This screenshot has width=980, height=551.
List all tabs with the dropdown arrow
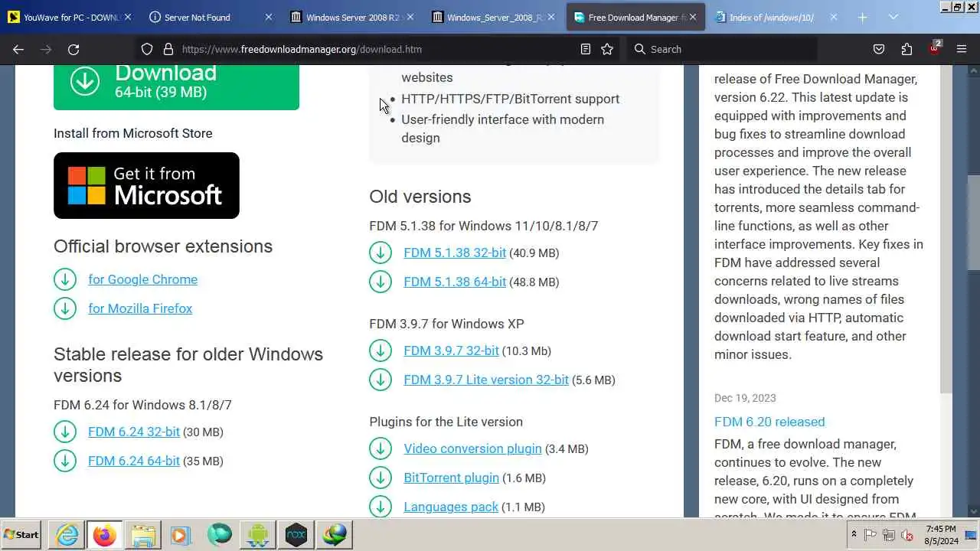point(893,17)
